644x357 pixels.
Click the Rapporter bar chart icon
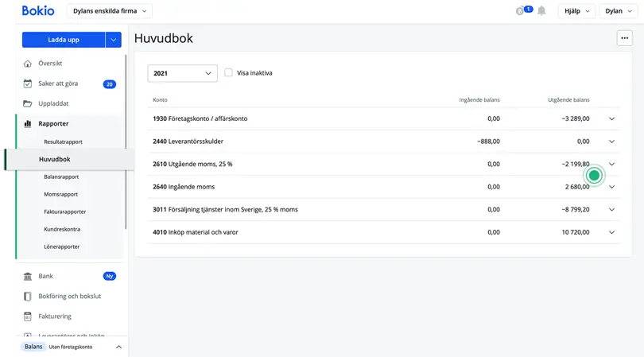point(28,124)
